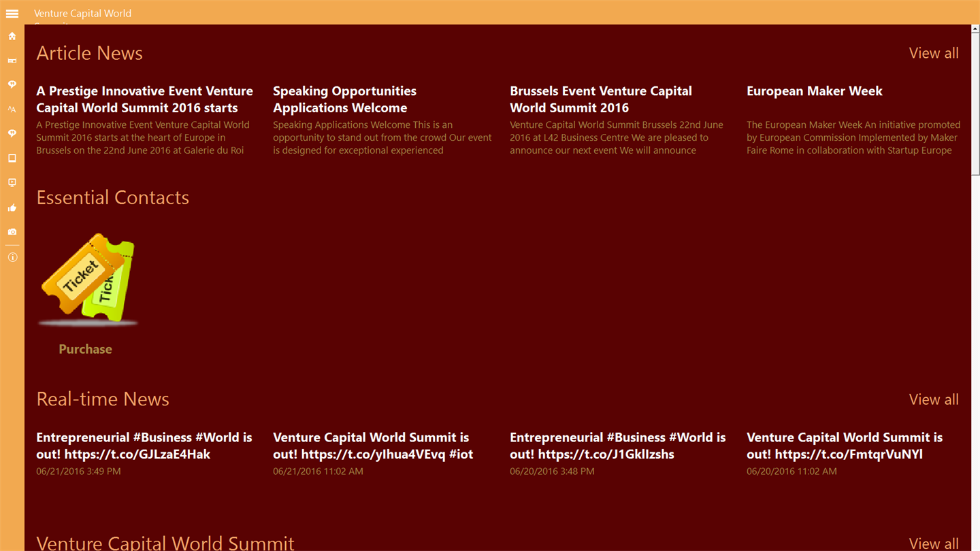Click the Purchase ticket image
980x551 pixels.
(x=88, y=279)
